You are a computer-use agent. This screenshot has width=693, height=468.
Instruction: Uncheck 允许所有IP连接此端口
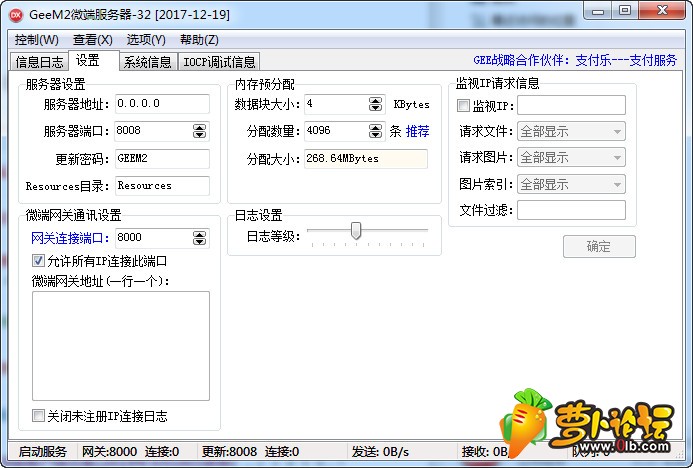(x=38, y=261)
